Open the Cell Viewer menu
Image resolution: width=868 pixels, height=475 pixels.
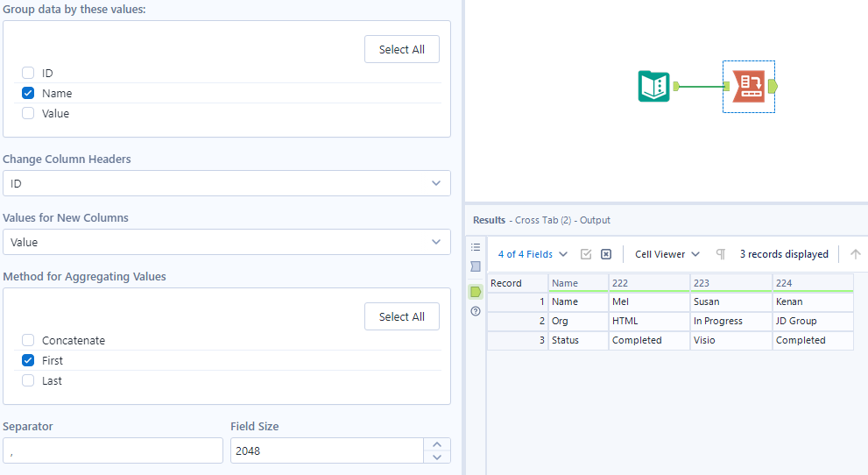click(x=667, y=254)
